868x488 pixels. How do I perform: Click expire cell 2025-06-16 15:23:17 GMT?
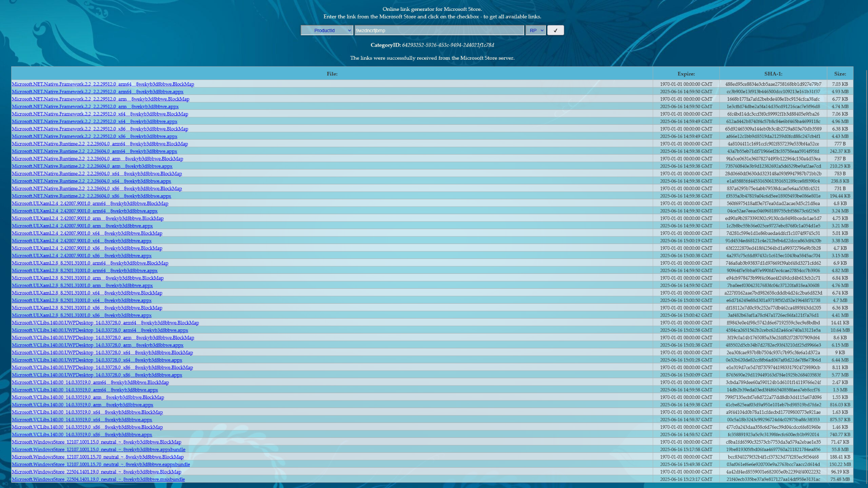(x=686, y=479)
